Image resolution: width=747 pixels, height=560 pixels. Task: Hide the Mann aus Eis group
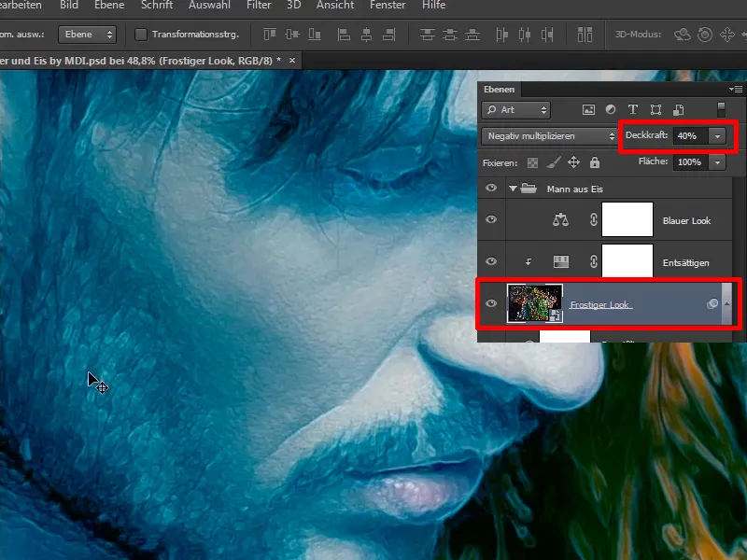(491, 189)
